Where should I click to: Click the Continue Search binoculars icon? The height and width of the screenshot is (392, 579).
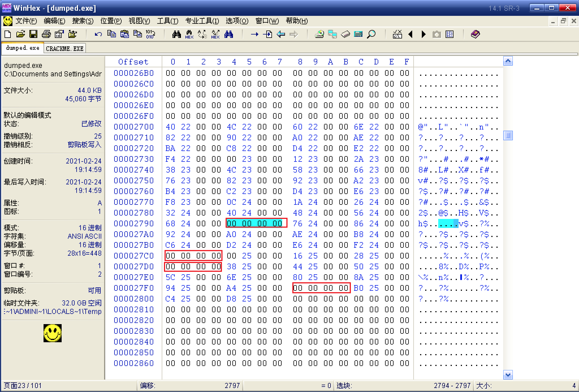coord(228,34)
